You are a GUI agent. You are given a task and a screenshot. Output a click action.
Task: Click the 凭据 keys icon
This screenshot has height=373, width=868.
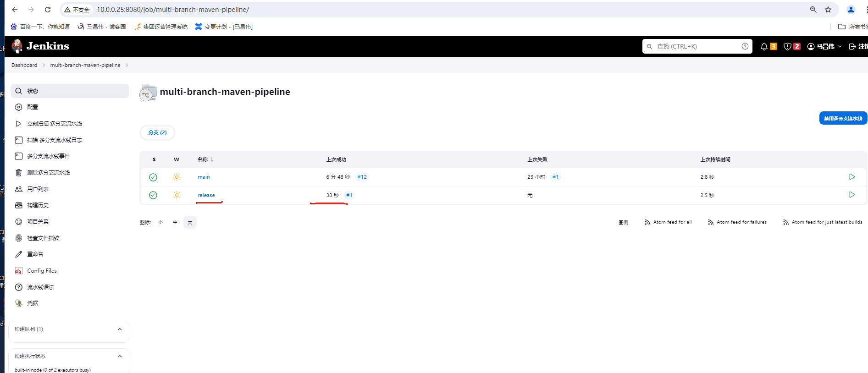(x=19, y=303)
